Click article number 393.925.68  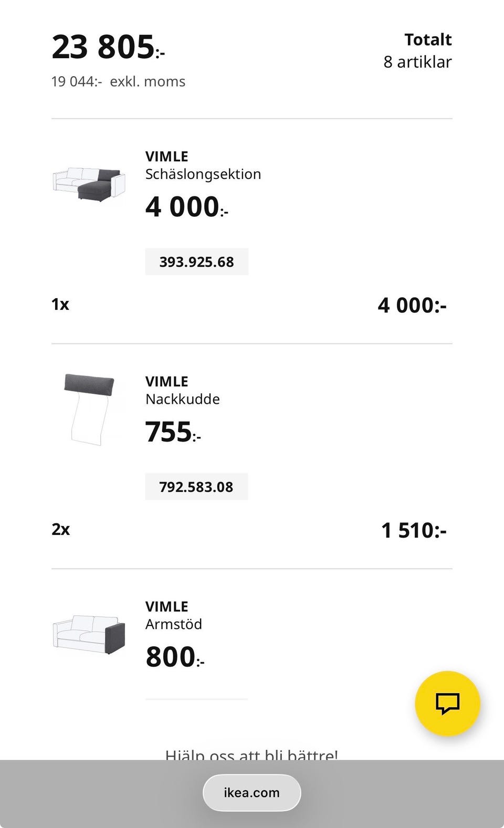(x=196, y=262)
